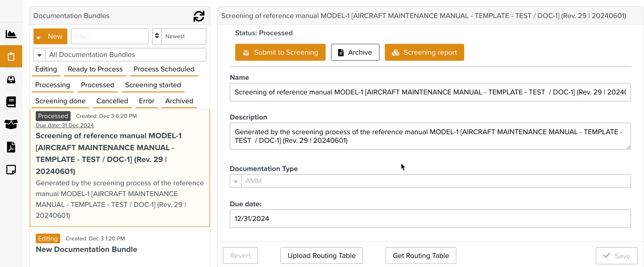Filter by Processed tab

tap(97, 85)
